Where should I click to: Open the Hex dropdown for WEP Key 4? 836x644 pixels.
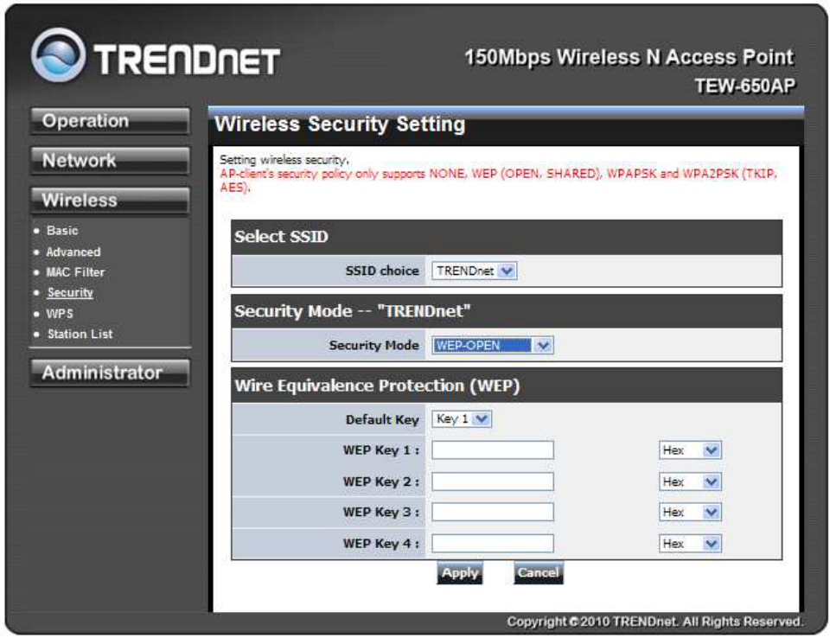(x=690, y=544)
